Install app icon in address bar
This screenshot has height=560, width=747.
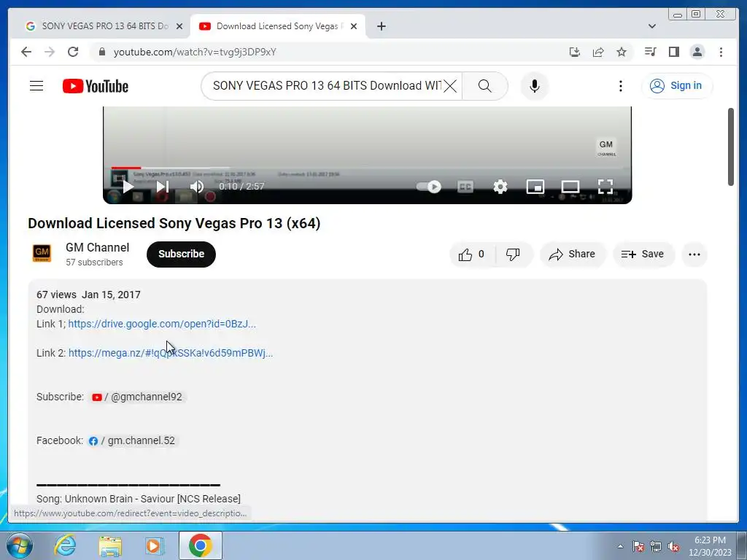click(575, 52)
